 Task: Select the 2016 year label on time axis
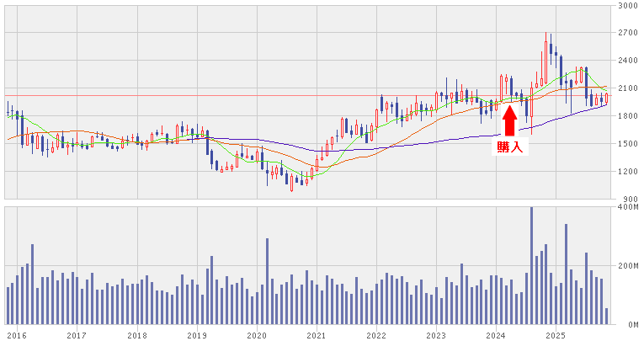(16, 334)
